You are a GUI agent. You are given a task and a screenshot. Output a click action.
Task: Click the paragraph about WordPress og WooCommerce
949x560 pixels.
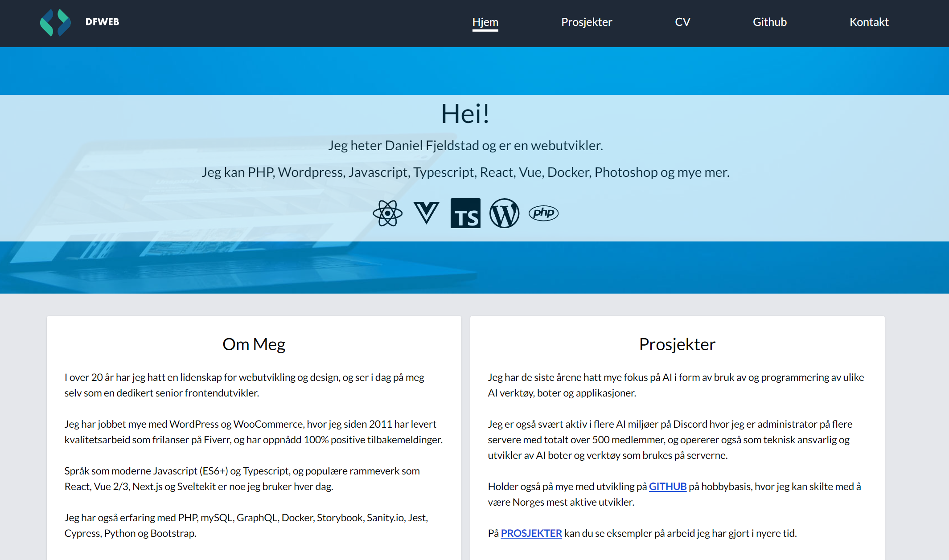tap(254, 432)
